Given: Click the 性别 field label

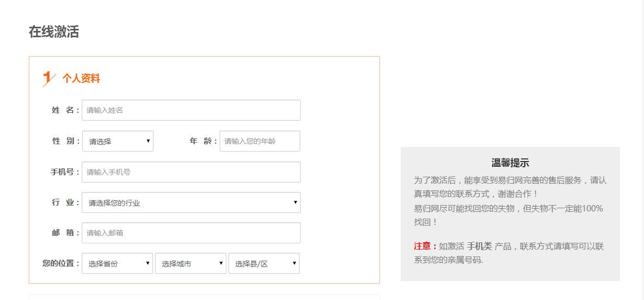Looking at the screenshot, I should pos(66,141).
